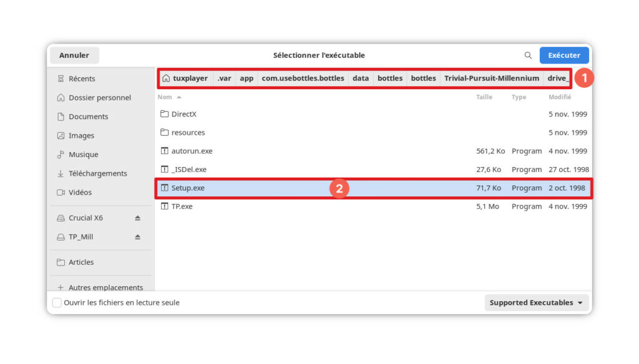Select the DirectX folder icon

pyautogui.click(x=165, y=114)
